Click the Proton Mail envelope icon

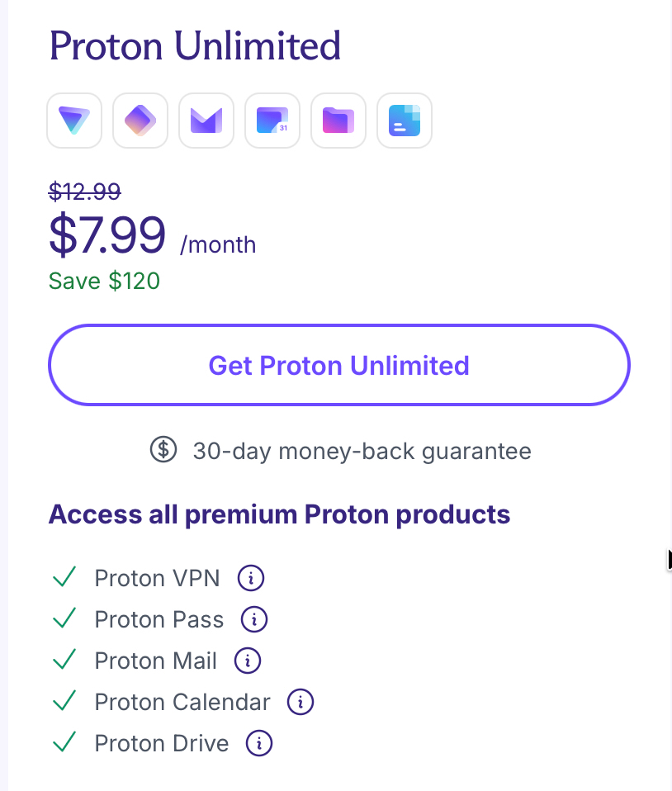click(206, 121)
